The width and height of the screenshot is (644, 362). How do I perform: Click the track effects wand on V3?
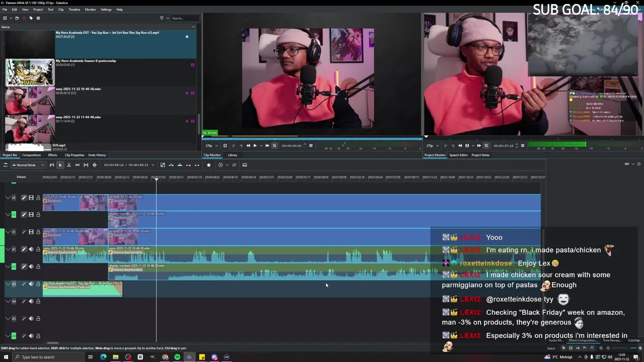pos(24,198)
